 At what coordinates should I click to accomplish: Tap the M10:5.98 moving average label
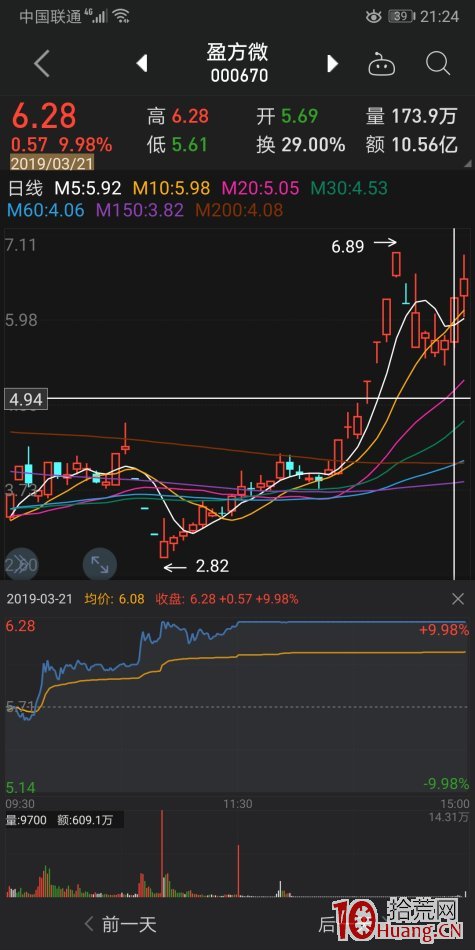point(170,188)
